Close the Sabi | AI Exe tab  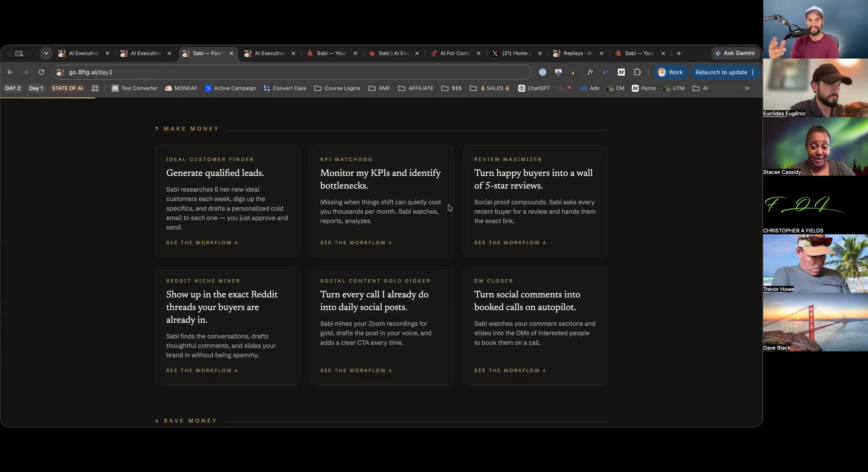point(417,53)
